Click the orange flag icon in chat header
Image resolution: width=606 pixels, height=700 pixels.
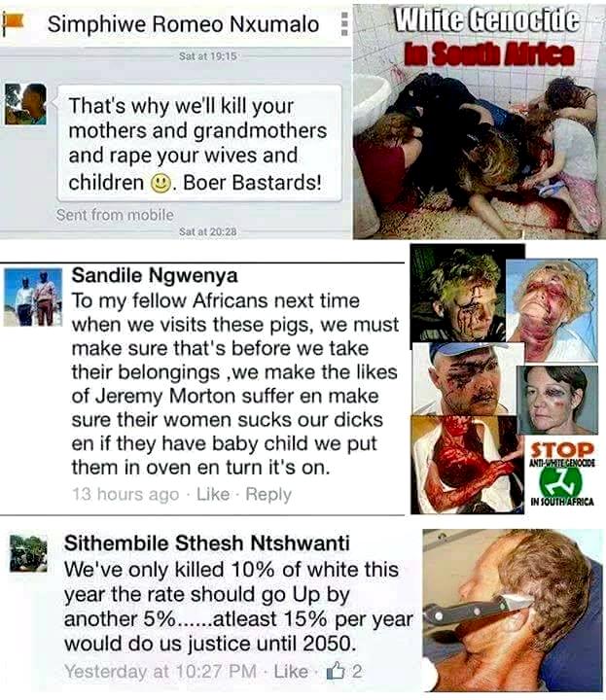(12, 22)
